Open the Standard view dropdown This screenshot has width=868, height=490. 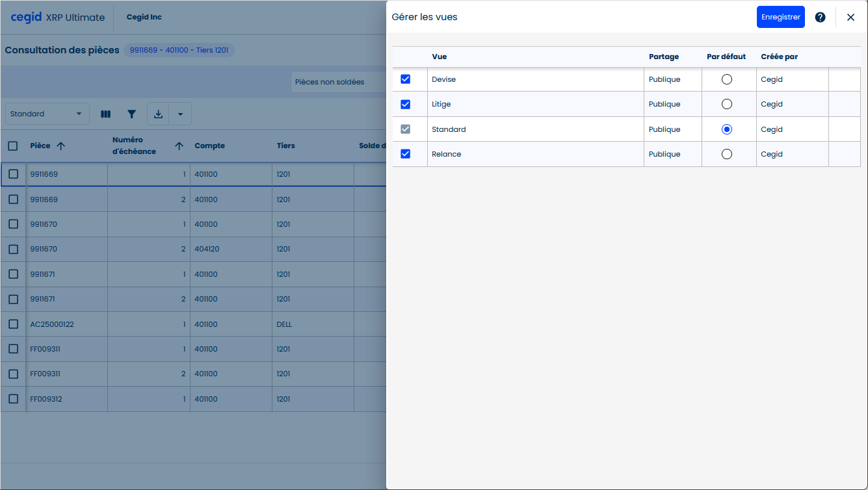click(47, 114)
